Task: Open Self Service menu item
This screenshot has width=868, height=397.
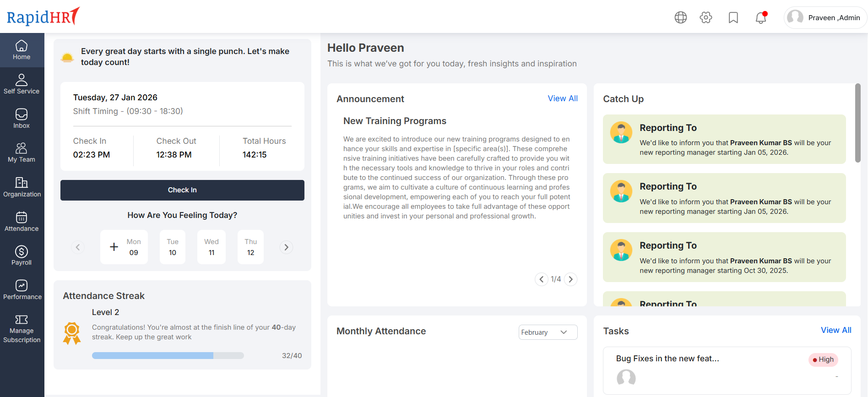Action: tap(22, 84)
